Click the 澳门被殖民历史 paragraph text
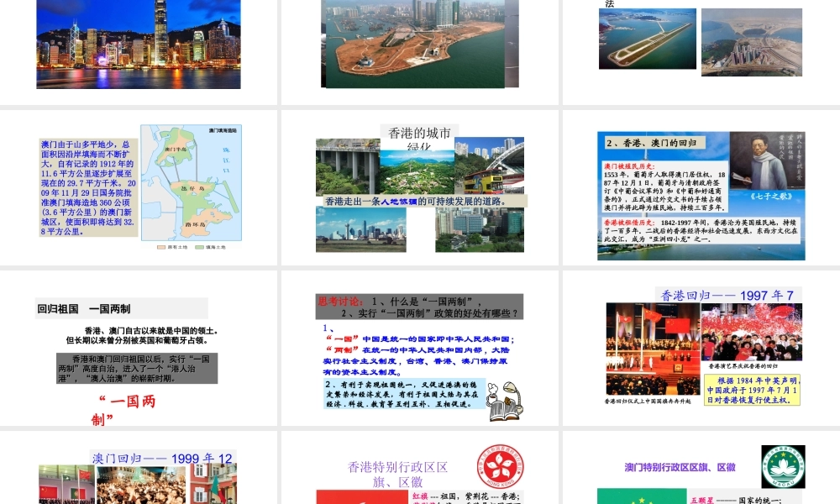Screen dimensions: 840x504 tap(664, 187)
